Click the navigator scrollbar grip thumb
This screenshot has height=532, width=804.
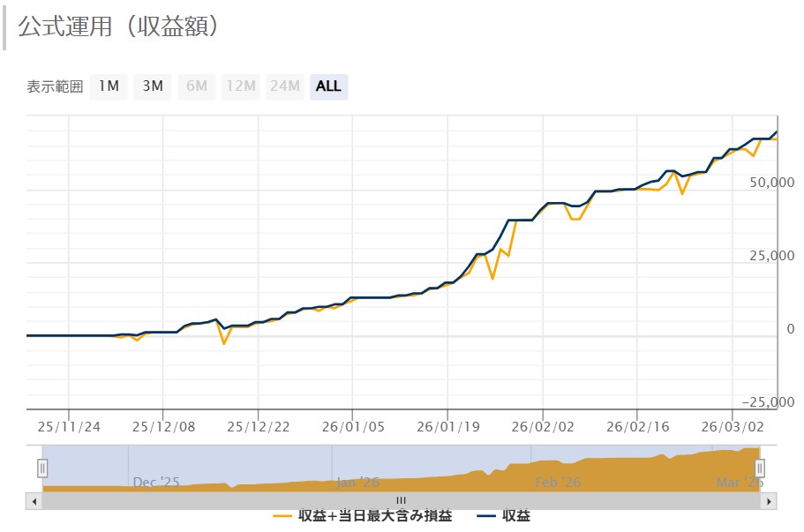401,500
